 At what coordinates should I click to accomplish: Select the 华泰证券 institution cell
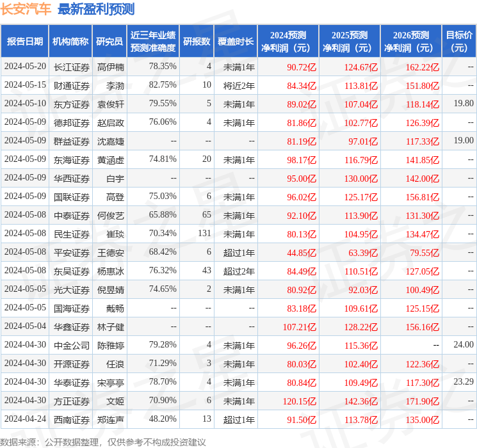(72, 383)
